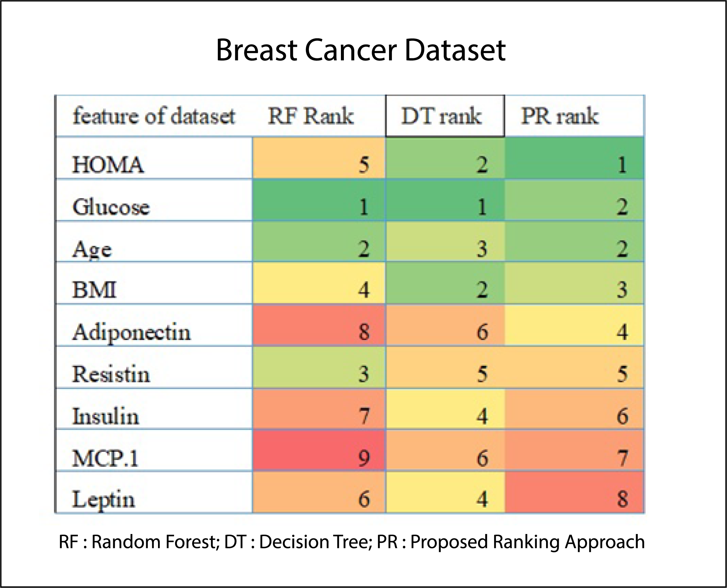The height and width of the screenshot is (588, 727).
Task: Select the Adiponectin row label
Action: pos(132,332)
